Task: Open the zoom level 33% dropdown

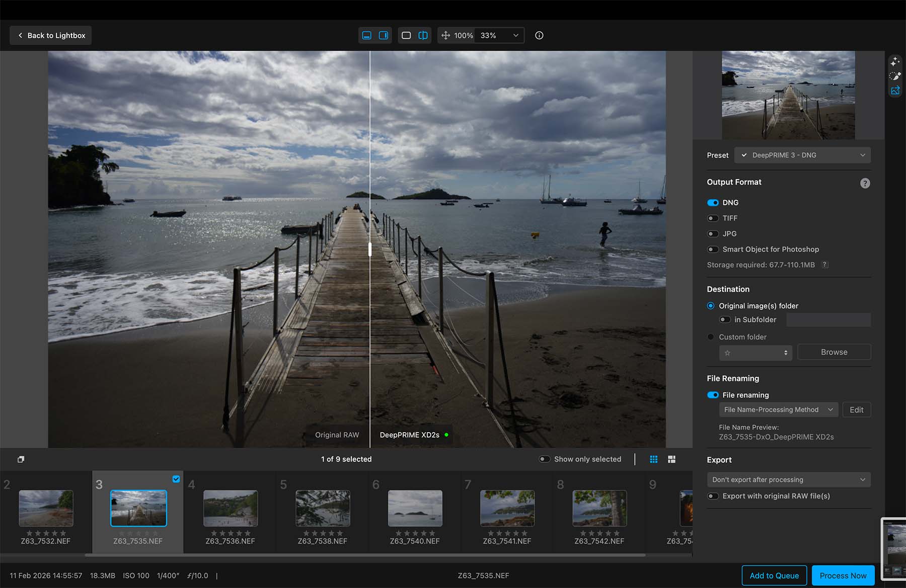Action: pyautogui.click(x=499, y=35)
